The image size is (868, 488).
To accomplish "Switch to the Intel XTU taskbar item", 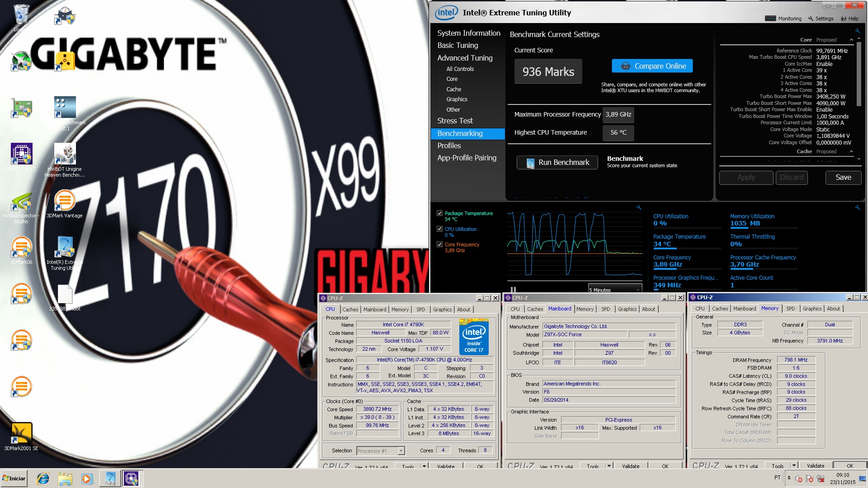I will coord(110,478).
